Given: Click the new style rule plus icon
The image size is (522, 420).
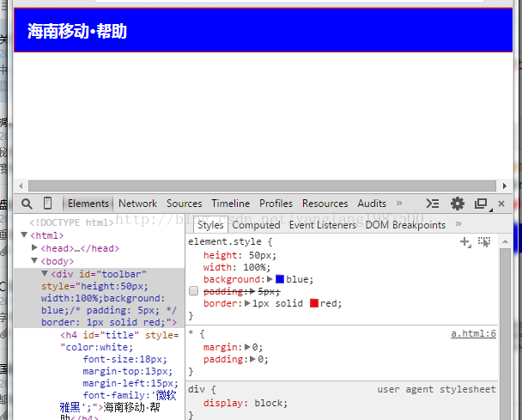Looking at the screenshot, I should pyautogui.click(x=465, y=242).
